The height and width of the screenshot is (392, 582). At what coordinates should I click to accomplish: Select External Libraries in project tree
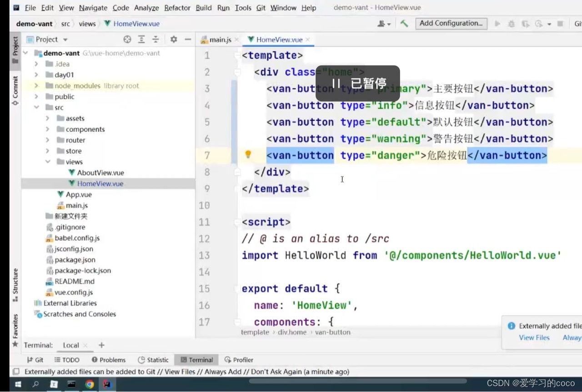tap(70, 303)
